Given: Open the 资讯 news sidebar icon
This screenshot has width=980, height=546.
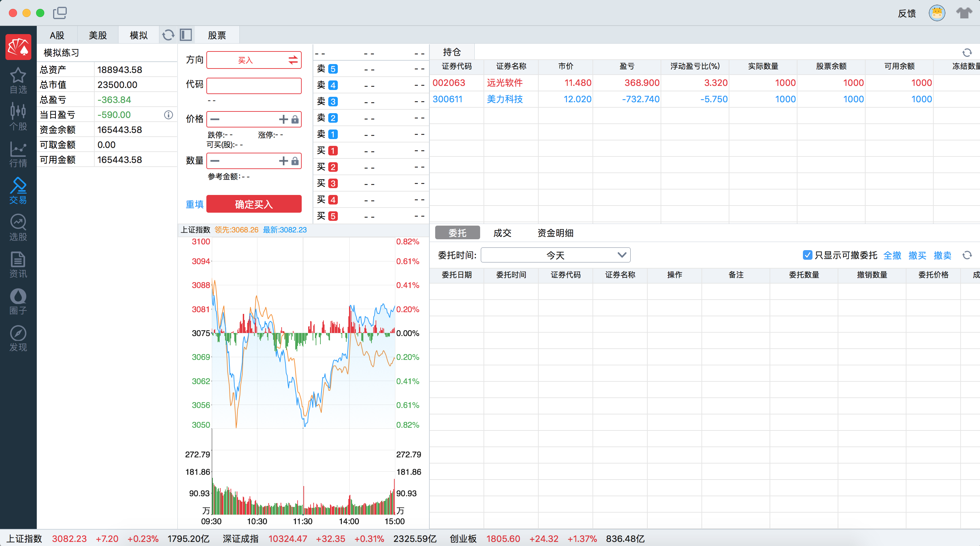Looking at the screenshot, I should pos(18,264).
